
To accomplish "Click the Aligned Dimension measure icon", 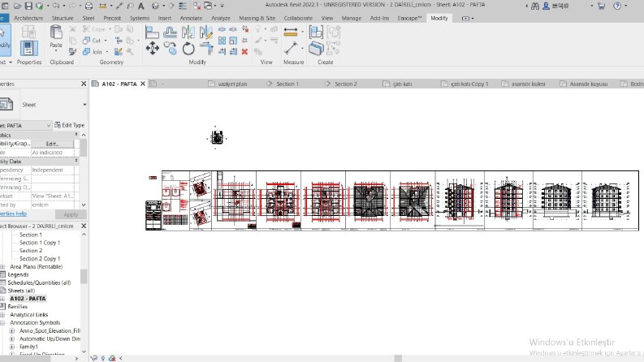I will [x=291, y=32].
